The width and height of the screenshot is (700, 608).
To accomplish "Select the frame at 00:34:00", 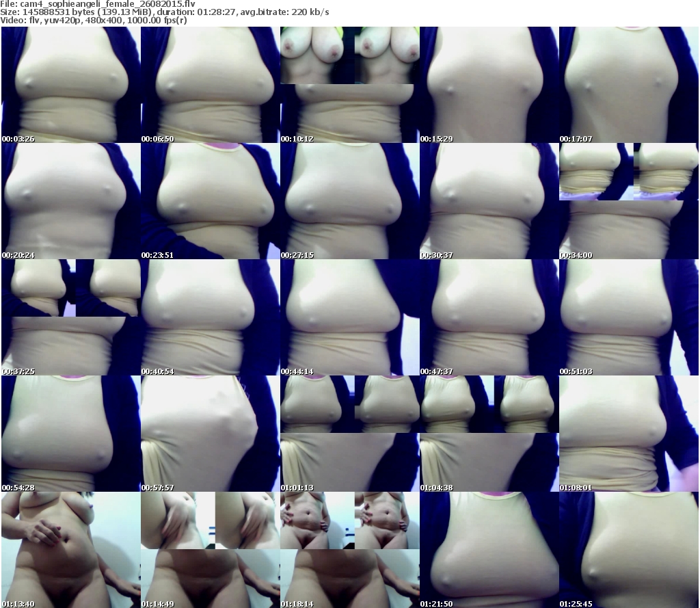I will tap(629, 201).
